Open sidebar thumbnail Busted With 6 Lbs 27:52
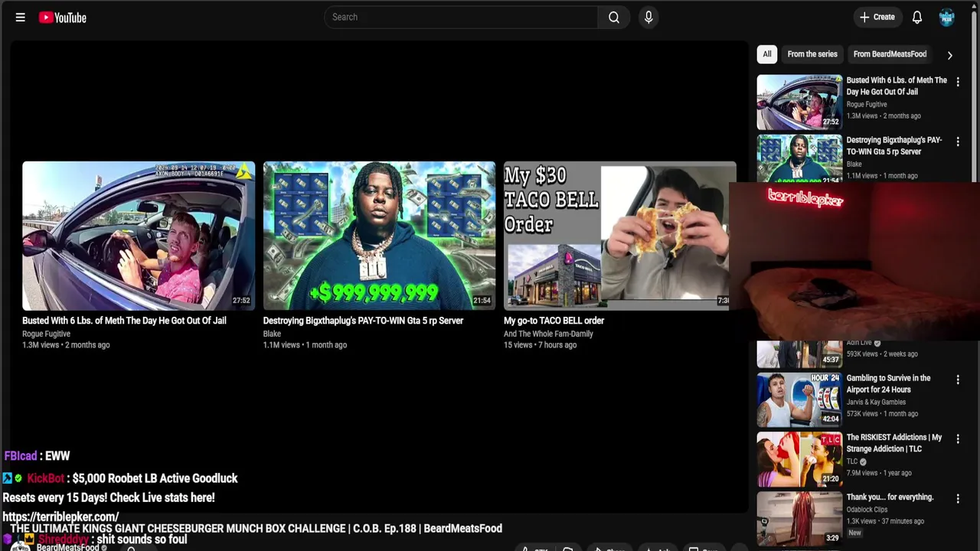 (799, 102)
